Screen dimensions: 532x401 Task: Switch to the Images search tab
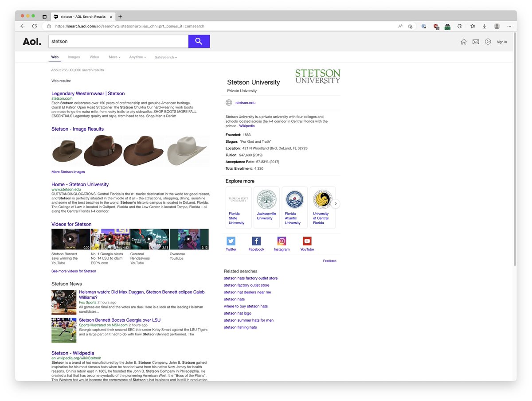click(x=74, y=57)
